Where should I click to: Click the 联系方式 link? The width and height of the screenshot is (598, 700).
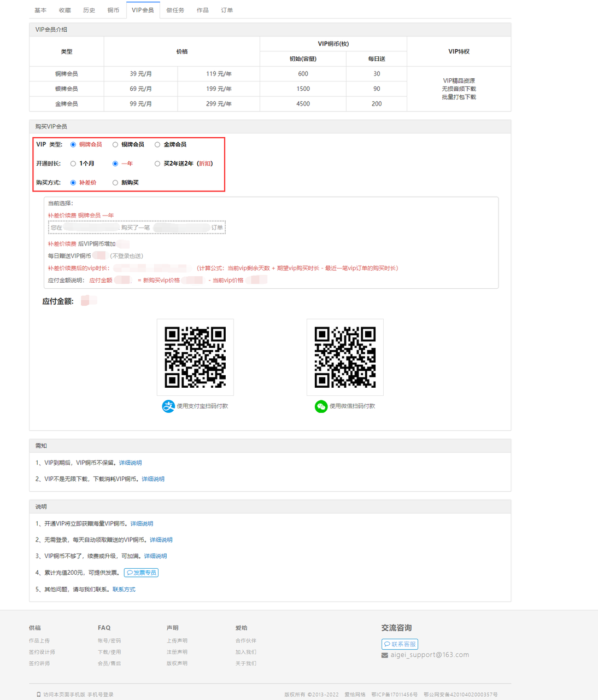(124, 590)
